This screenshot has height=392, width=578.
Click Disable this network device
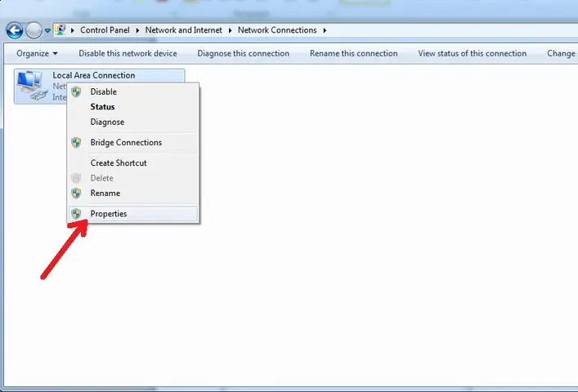pos(128,53)
